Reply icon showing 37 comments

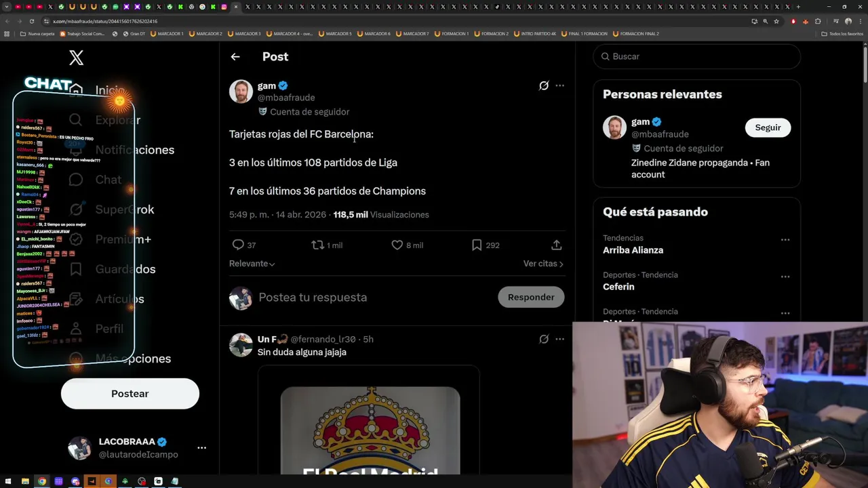click(x=244, y=245)
